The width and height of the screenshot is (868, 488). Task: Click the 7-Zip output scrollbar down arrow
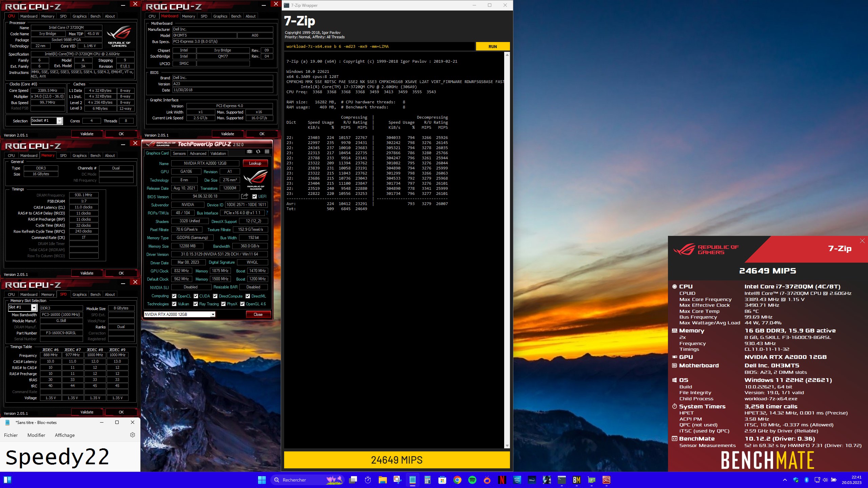click(507, 446)
